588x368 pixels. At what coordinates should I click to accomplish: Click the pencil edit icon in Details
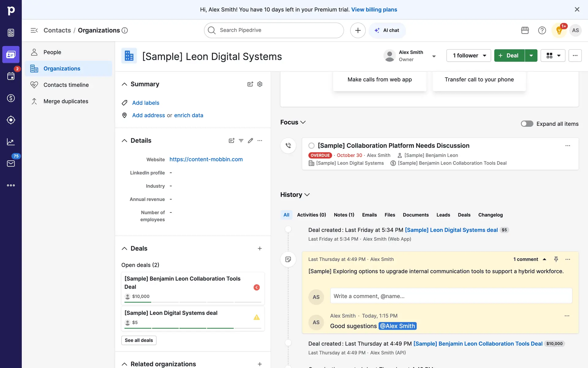coord(250,140)
